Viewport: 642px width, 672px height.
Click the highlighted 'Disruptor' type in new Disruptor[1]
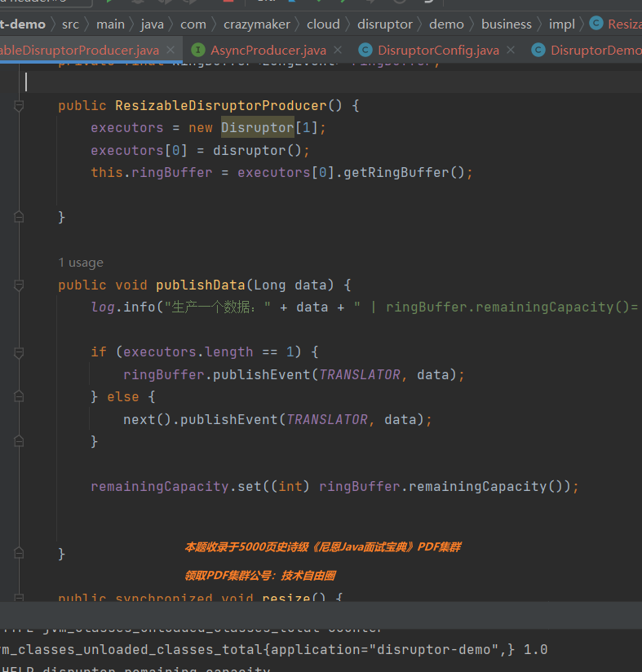click(x=258, y=128)
